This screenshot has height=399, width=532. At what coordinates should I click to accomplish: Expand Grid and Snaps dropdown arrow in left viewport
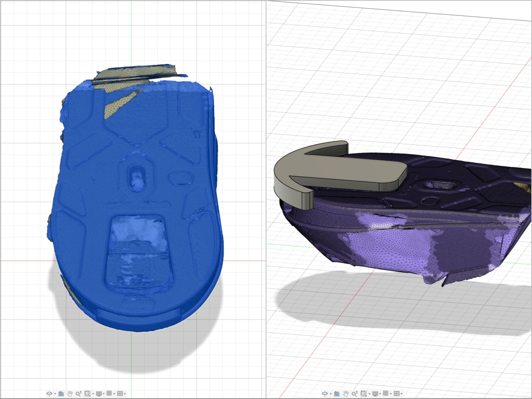pos(114,394)
